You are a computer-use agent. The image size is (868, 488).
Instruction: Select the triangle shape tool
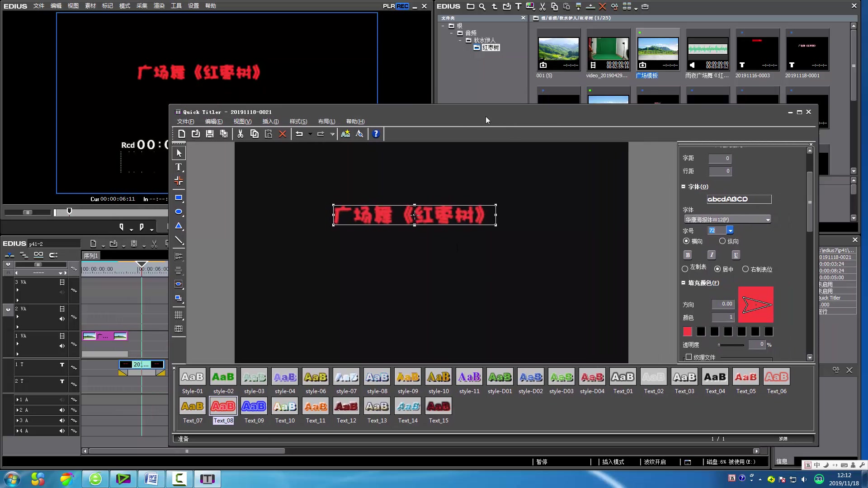click(179, 226)
